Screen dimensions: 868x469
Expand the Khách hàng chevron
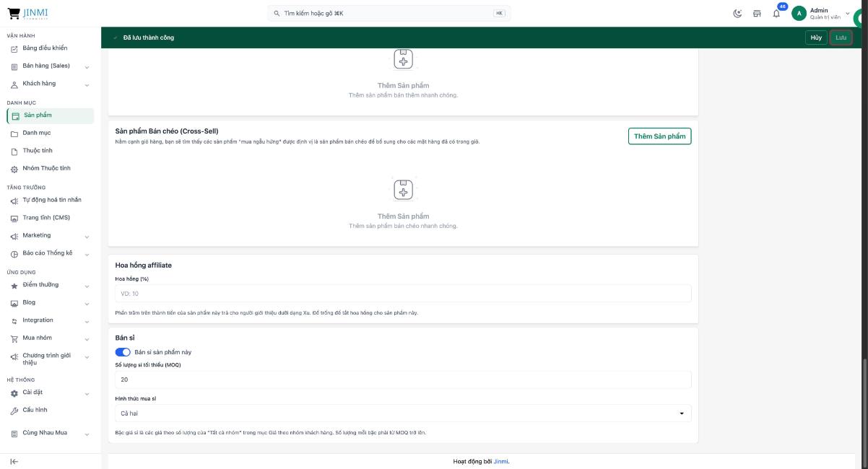[87, 84]
